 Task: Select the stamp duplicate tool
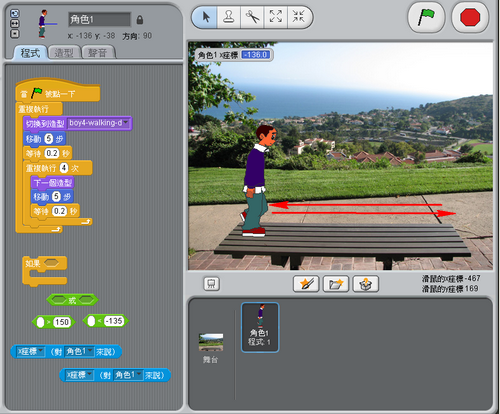pyautogui.click(x=229, y=17)
